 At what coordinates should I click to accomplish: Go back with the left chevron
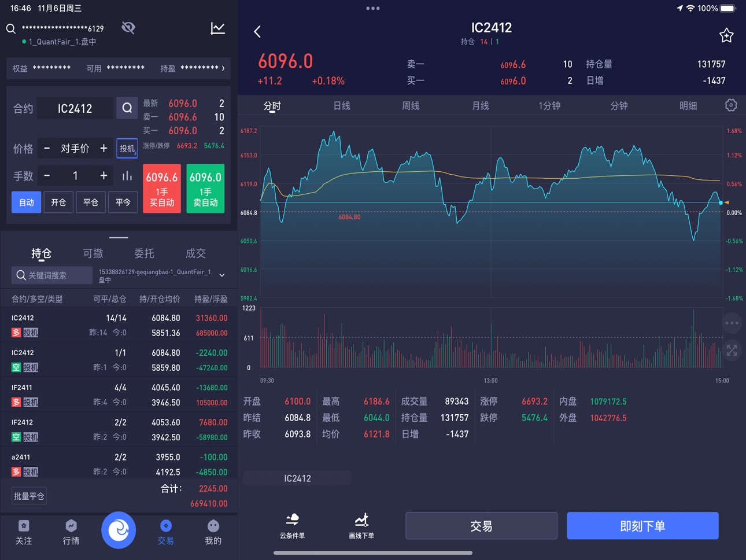257,31
